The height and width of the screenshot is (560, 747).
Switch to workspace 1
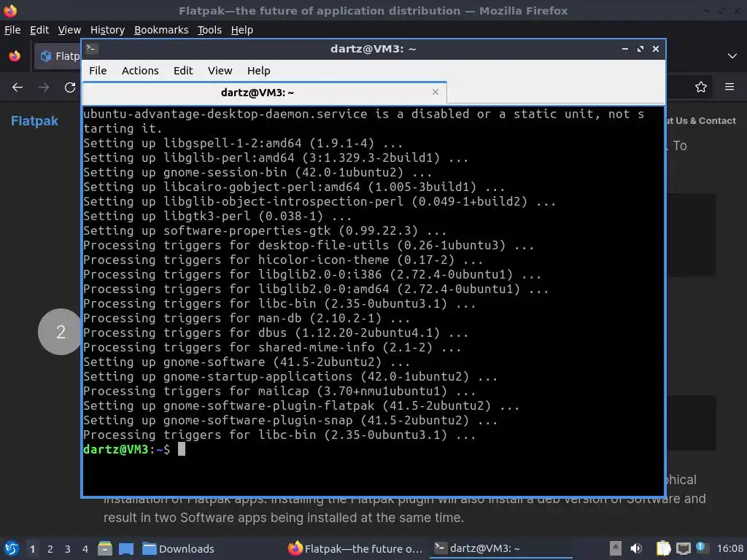(x=32, y=549)
